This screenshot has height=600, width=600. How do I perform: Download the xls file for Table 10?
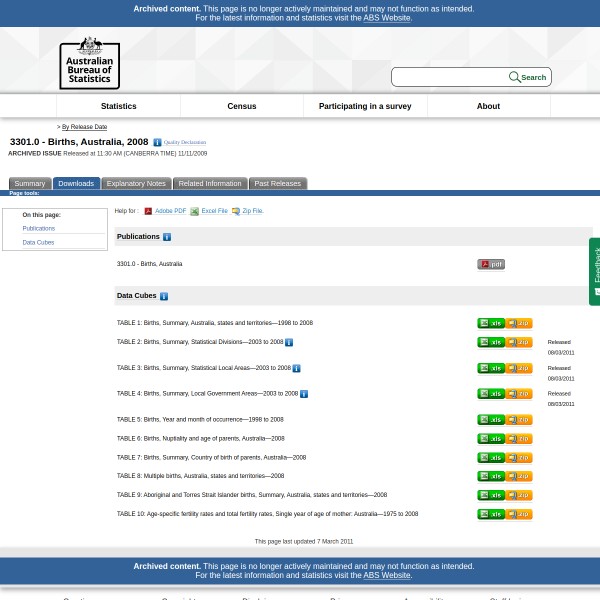(490, 514)
